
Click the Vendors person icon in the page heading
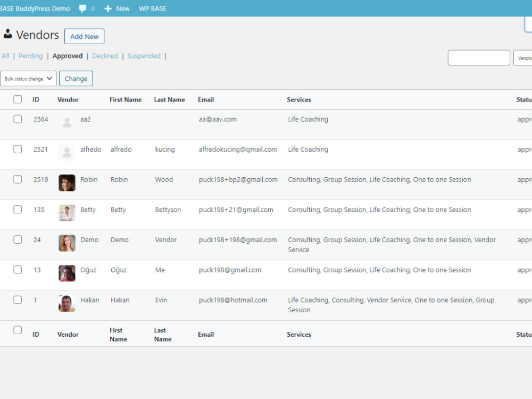coord(7,34)
